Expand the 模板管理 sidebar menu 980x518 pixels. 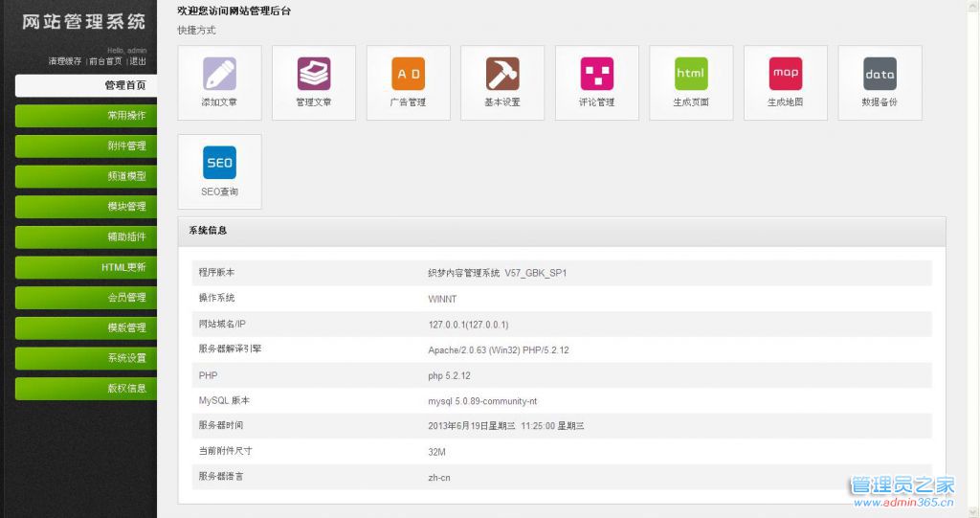pos(86,327)
